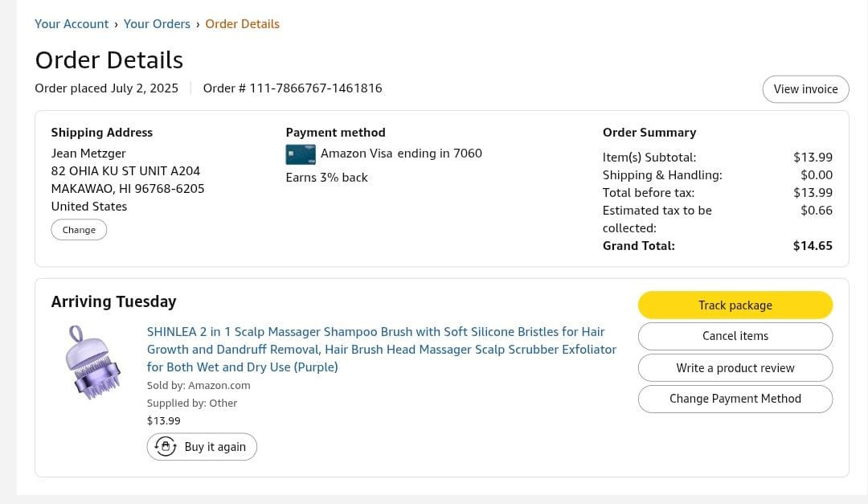868x504 pixels.
Task: Open the SHINLEA Scalp Massager product link
Action: pyautogui.click(x=382, y=349)
